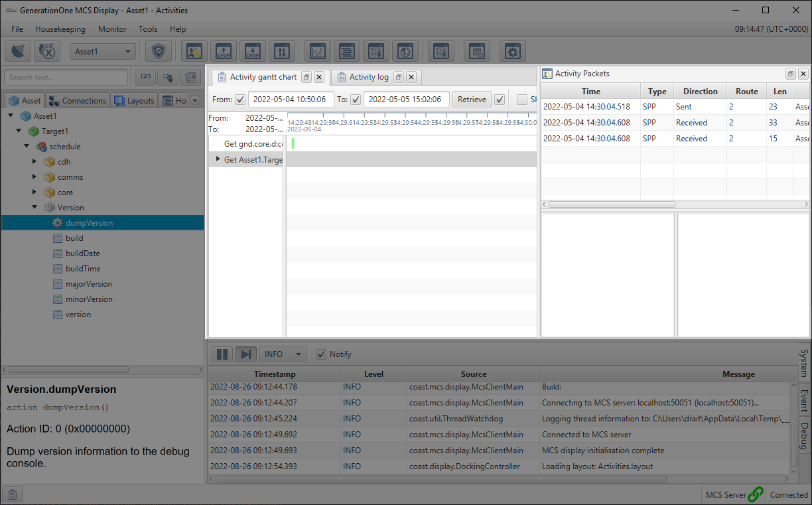Screen dimensions: 812x505
Task: Open the CFDP download window icon
Action: 253,51
